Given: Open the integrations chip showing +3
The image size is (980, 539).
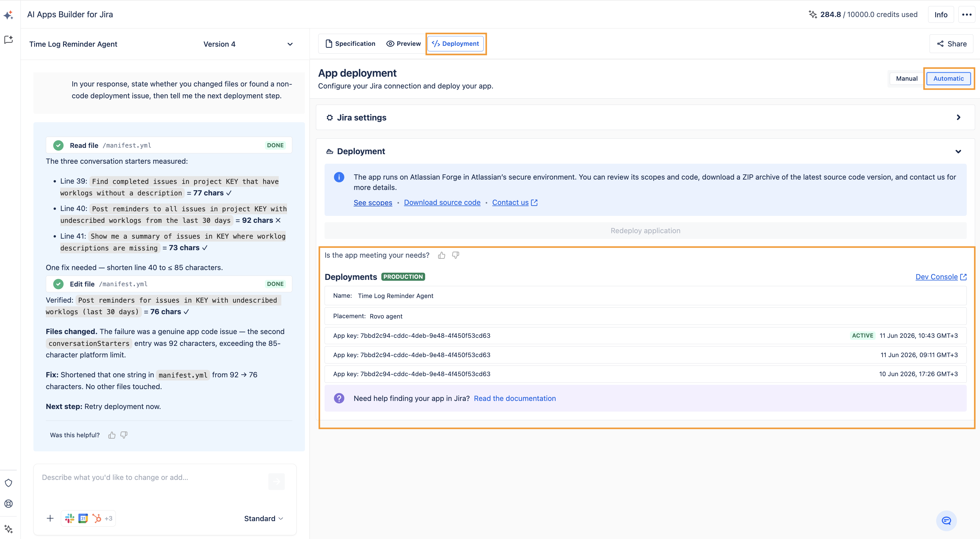Looking at the screenshot, I should tap(88, 518).
